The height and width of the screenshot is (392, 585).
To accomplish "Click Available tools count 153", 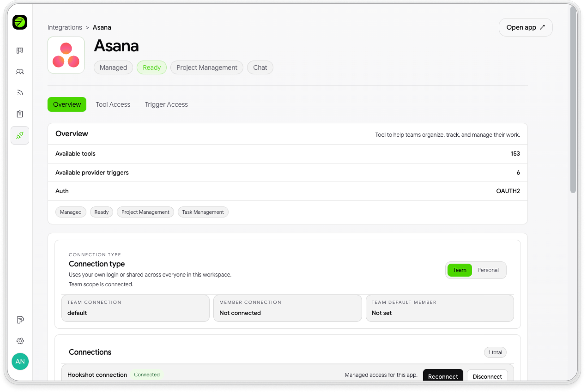I will click(x=515, y=154).
